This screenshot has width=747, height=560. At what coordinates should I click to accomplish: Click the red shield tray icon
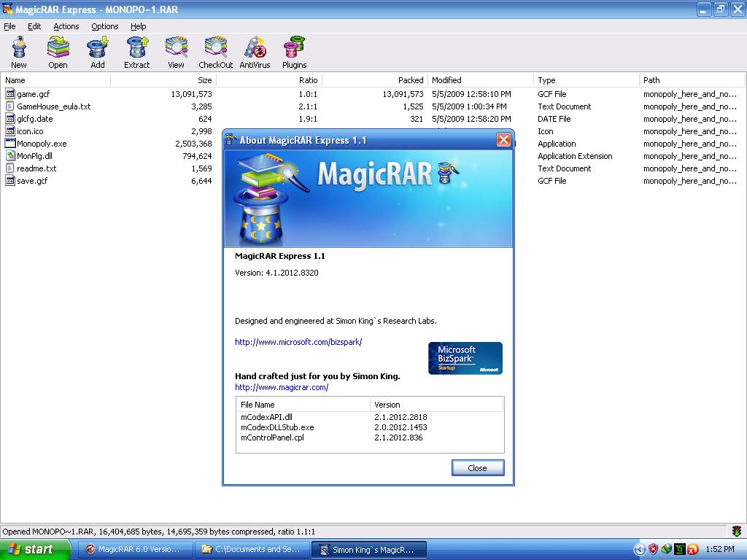(x=653, y=550)
